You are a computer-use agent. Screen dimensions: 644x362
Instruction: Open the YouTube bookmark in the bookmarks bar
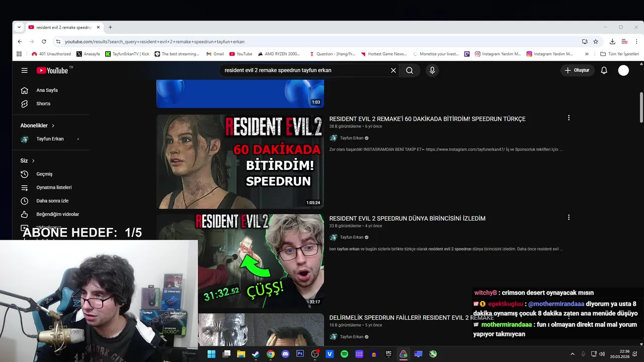(x=240, y=54)
